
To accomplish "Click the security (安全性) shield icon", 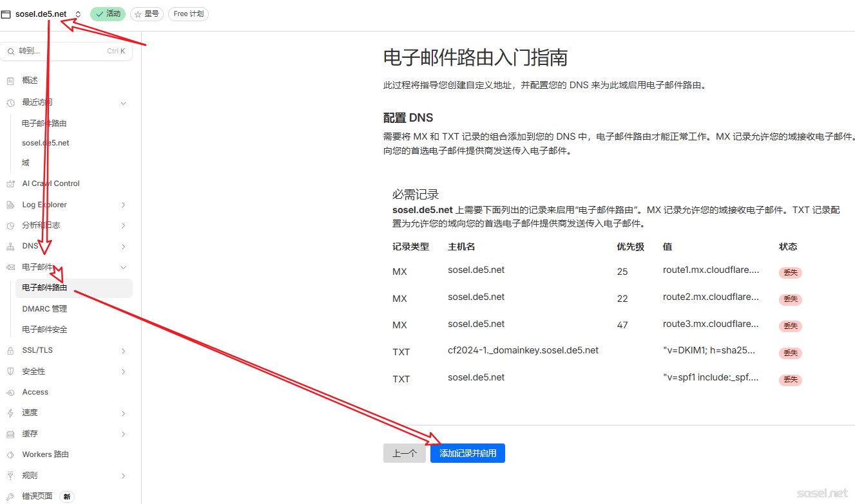I will (x=10, y=371).
